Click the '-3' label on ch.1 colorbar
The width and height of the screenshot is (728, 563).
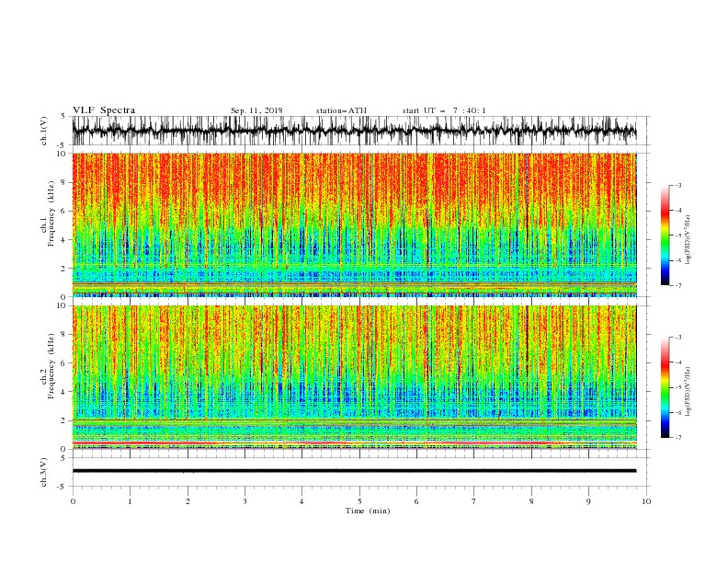678,185
